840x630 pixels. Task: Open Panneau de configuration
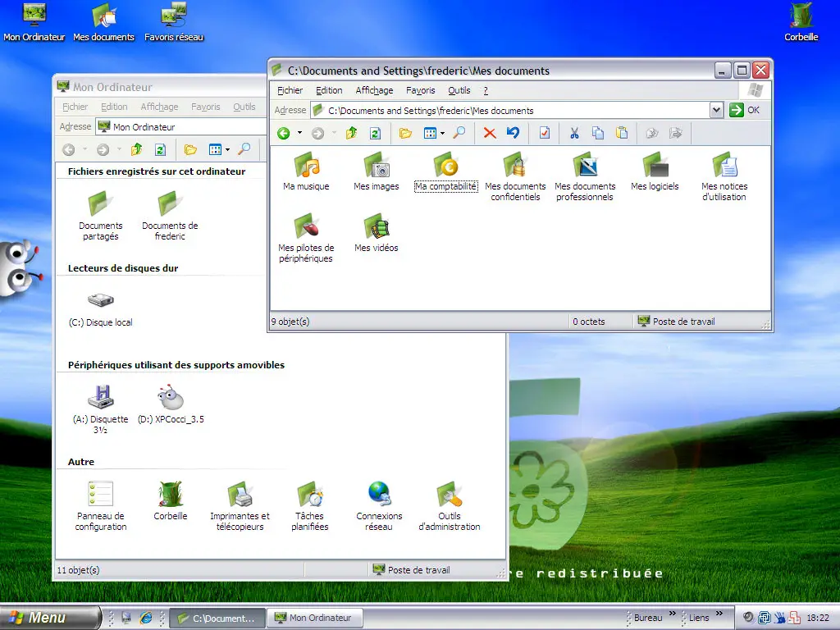tap(101, 506)
